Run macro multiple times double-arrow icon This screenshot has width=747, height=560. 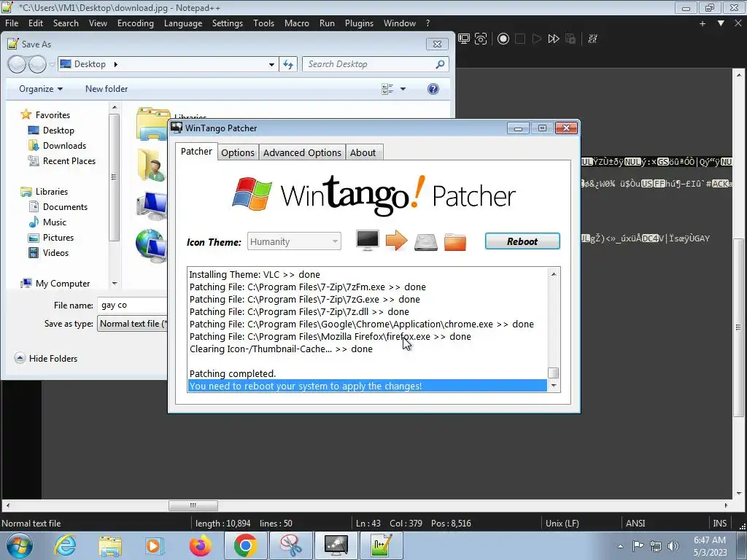[x=554, y=39]
